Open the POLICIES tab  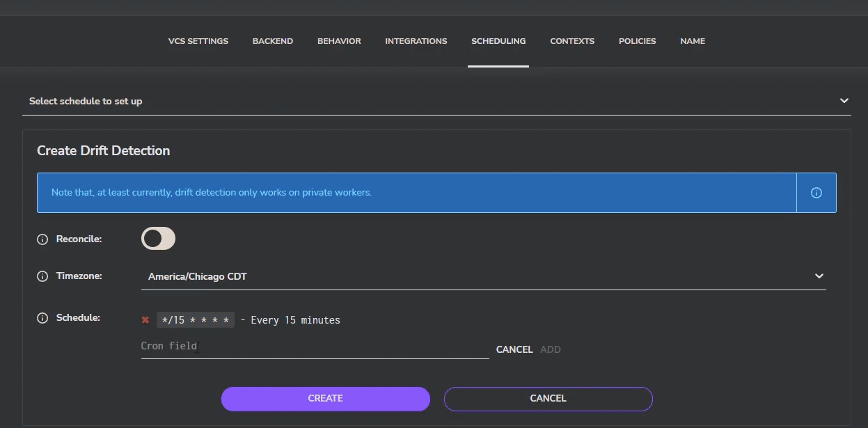coord(636,41)
